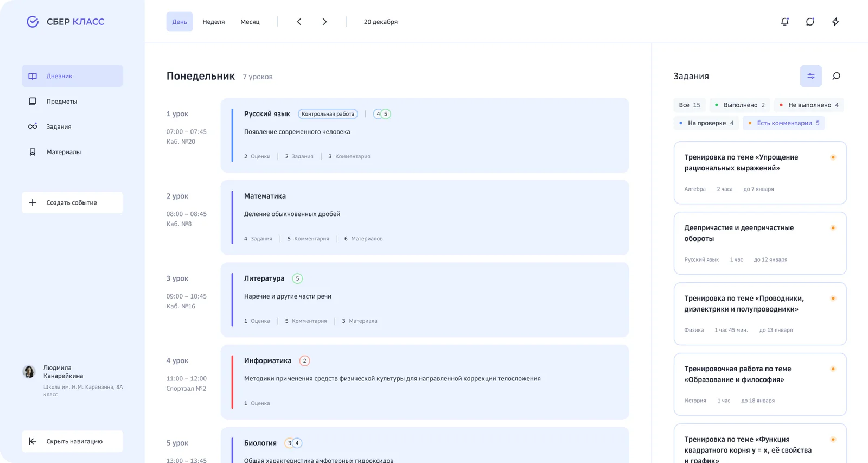Open 5 Комментария under Литература

306,321
